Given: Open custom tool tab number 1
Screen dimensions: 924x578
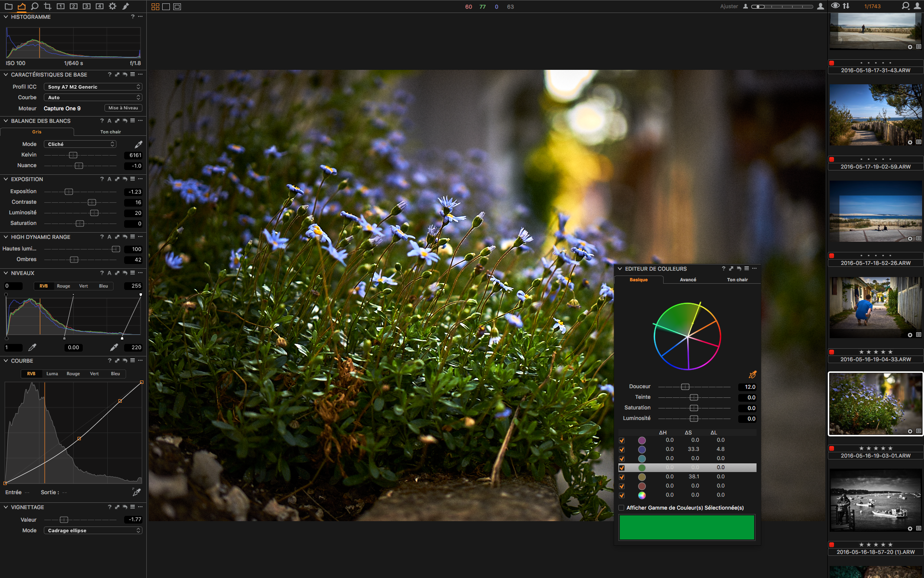Looking at the screenshot, I should coord(61,6).
